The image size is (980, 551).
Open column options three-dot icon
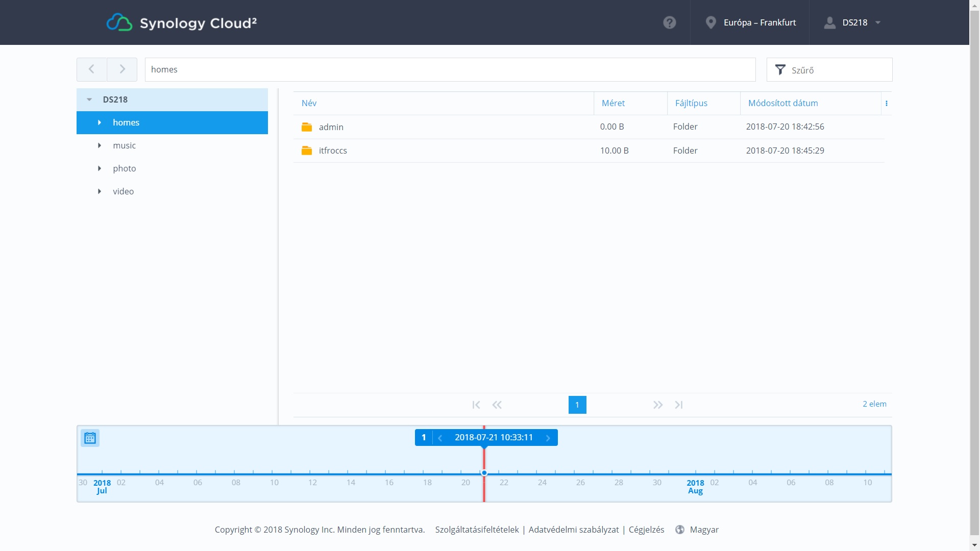click(886, 103)
